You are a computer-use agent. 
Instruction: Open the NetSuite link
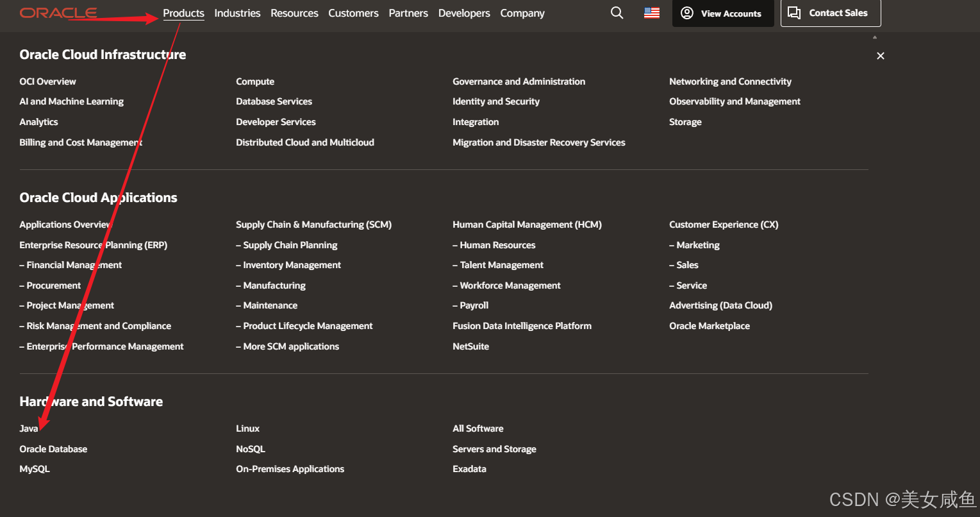click(470, 346)
